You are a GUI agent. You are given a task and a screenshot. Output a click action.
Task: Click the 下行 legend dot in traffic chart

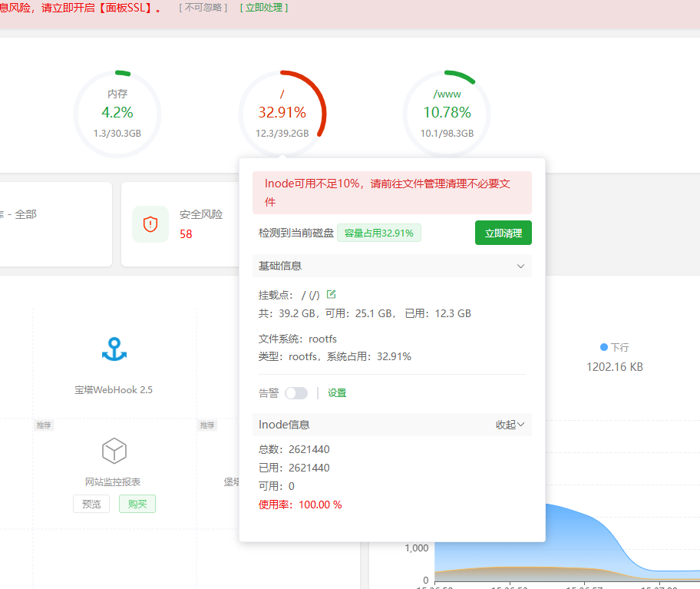click(604, 347)
